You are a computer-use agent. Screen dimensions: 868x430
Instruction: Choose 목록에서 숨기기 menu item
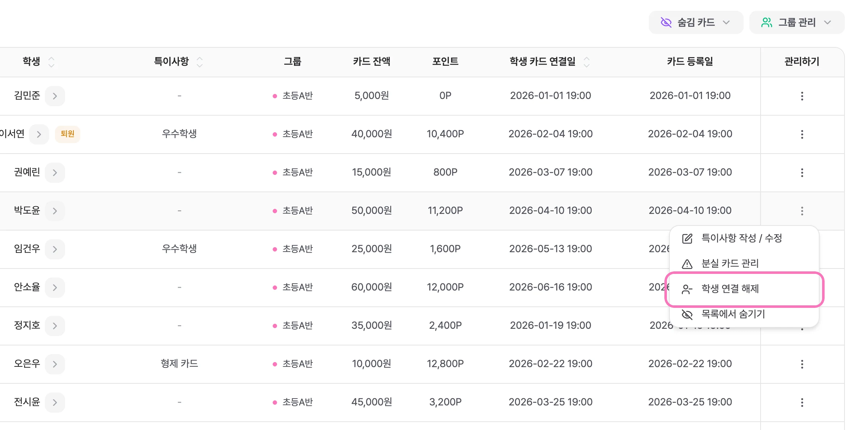pos(744,314)
